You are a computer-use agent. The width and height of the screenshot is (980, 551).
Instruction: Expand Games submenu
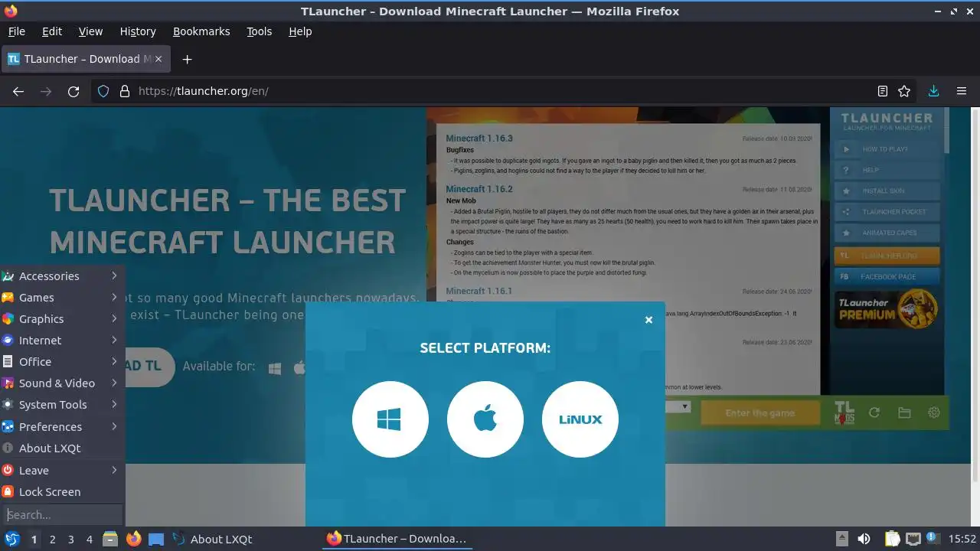62,298
